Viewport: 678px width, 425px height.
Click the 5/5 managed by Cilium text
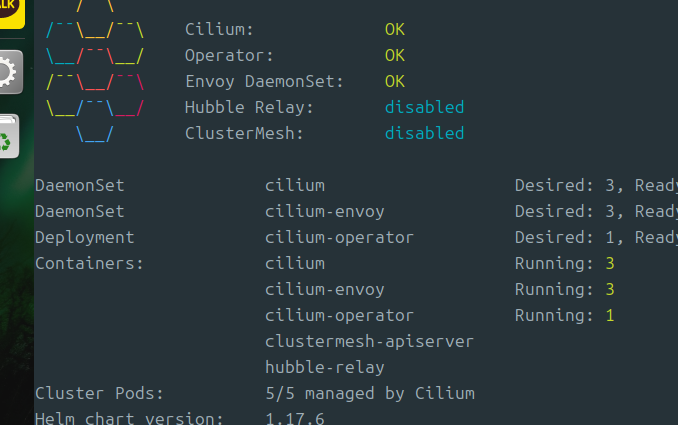[370, 393]
